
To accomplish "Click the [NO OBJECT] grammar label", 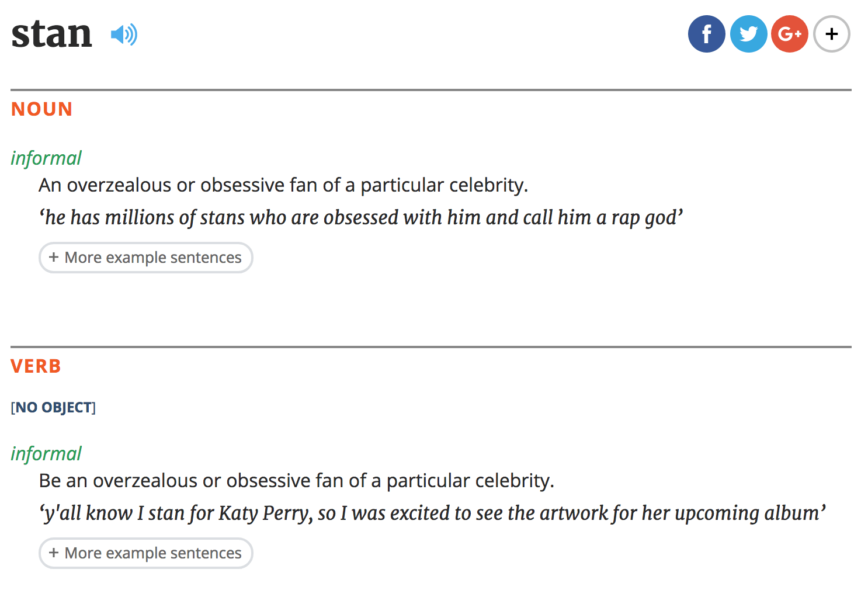I will pos(53,407).
